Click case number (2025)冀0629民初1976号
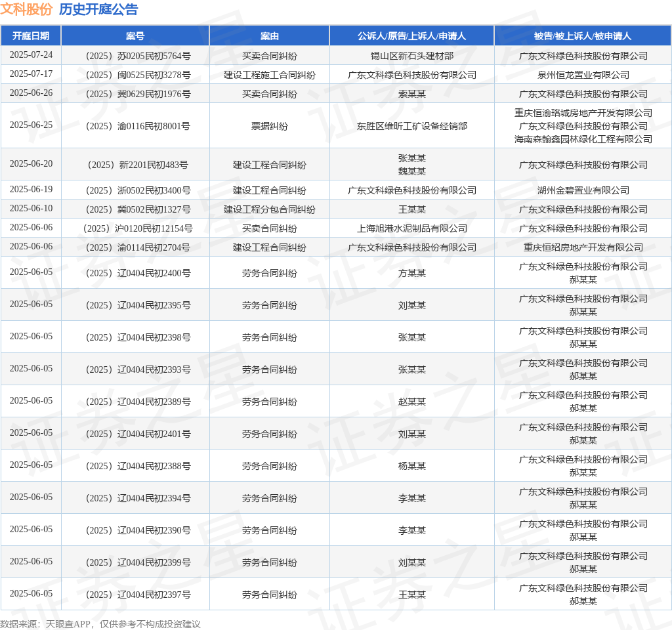Image resolution: width=672 pixels, height=630 pixels. pos(138,94)
